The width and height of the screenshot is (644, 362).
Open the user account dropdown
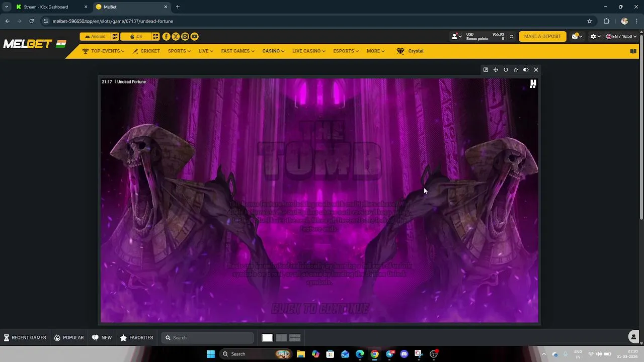tap(456, 36)
